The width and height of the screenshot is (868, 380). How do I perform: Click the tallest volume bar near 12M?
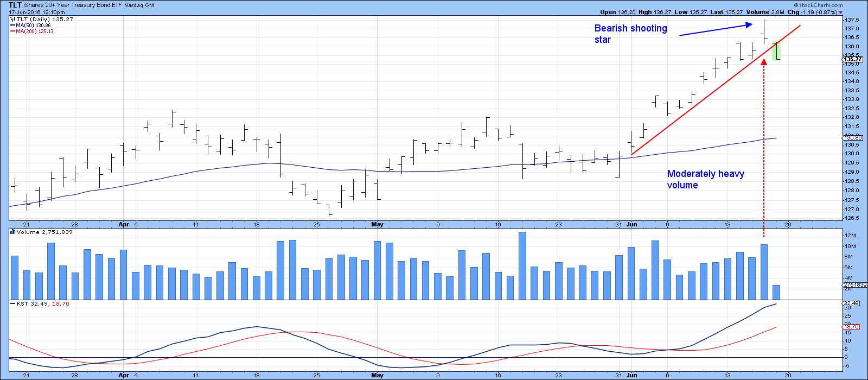point(522,266)
